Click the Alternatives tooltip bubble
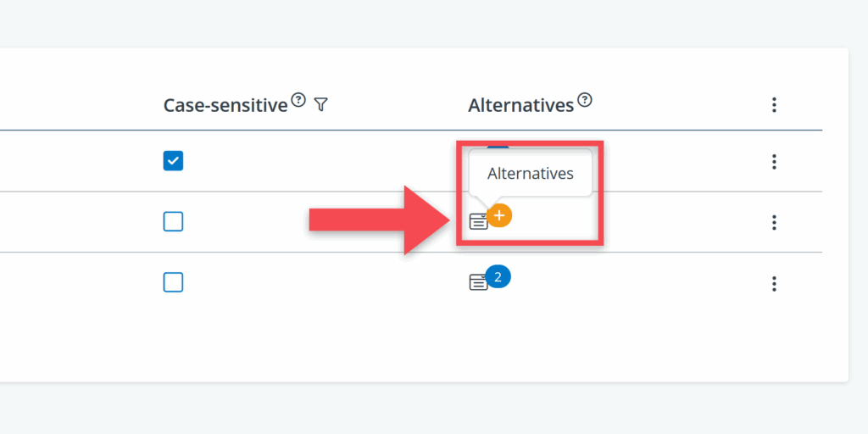The image size is (868, 434). pos(531,174)
